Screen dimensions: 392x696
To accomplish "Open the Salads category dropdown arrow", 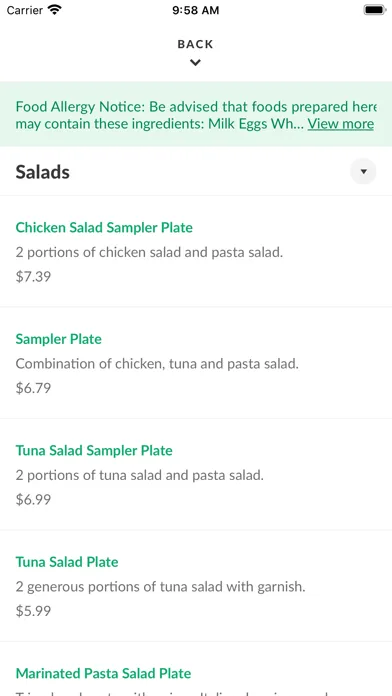I will (x=363, y=171).
